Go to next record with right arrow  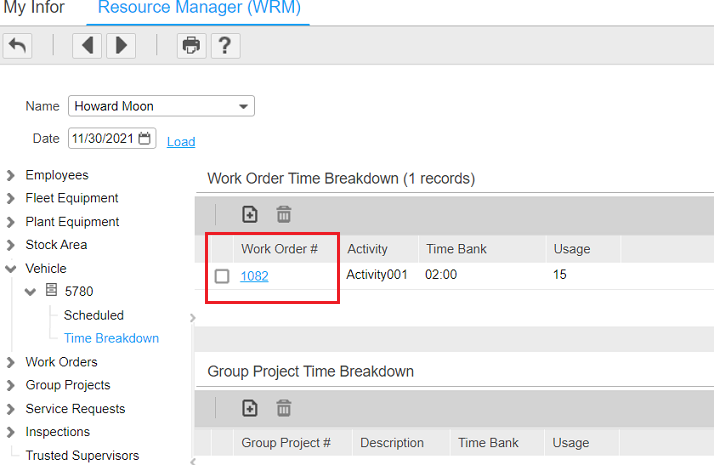(x=121, y=46)
